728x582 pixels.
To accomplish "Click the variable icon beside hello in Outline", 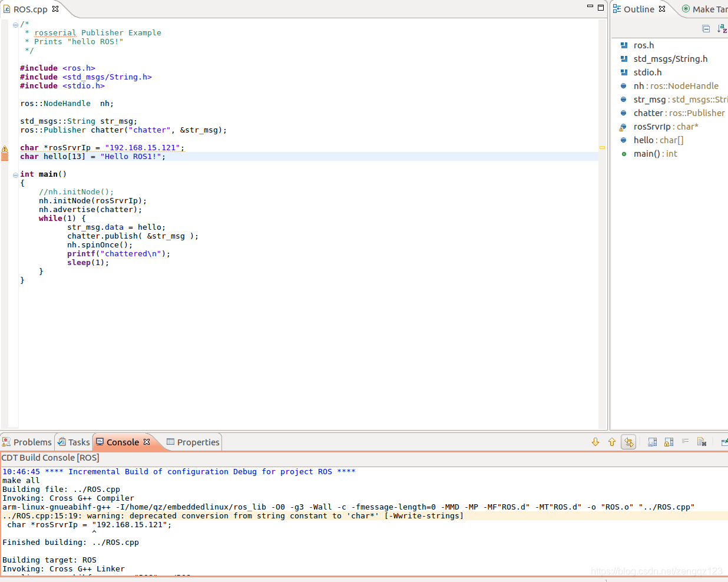I will (624, 140).
